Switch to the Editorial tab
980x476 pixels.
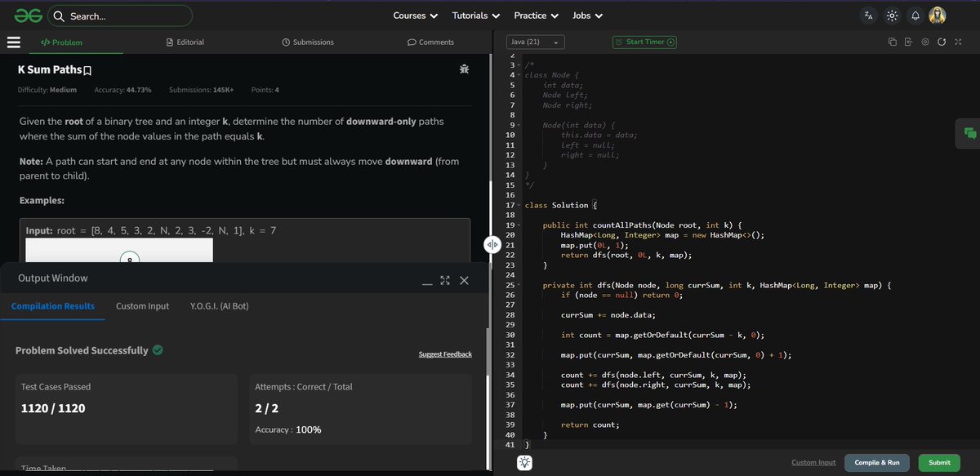point(185,42)
